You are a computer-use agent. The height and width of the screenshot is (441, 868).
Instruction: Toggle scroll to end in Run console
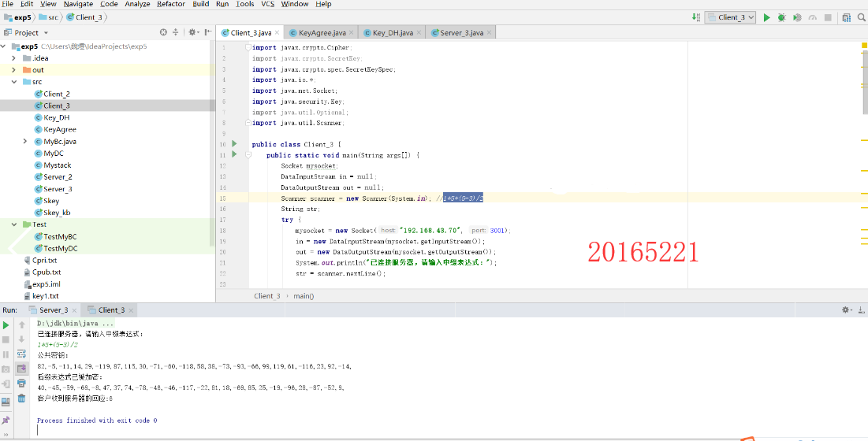pos(21,368)
